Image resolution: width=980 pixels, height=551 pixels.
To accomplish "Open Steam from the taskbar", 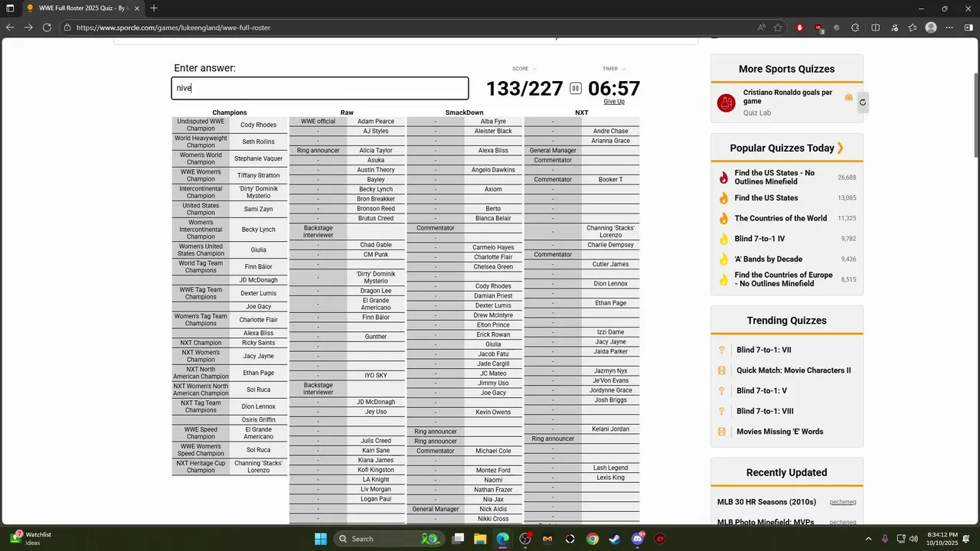I will [615, 539].
